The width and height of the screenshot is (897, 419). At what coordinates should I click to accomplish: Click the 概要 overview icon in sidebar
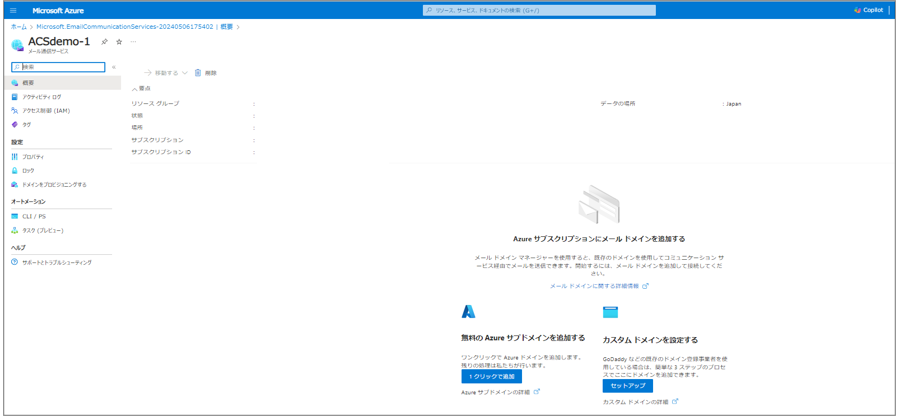point(15,83)
